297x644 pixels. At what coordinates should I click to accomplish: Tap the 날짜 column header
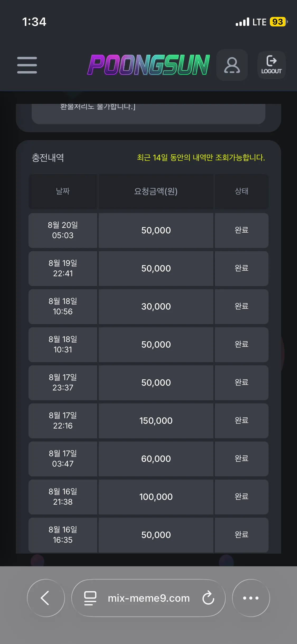63,191
